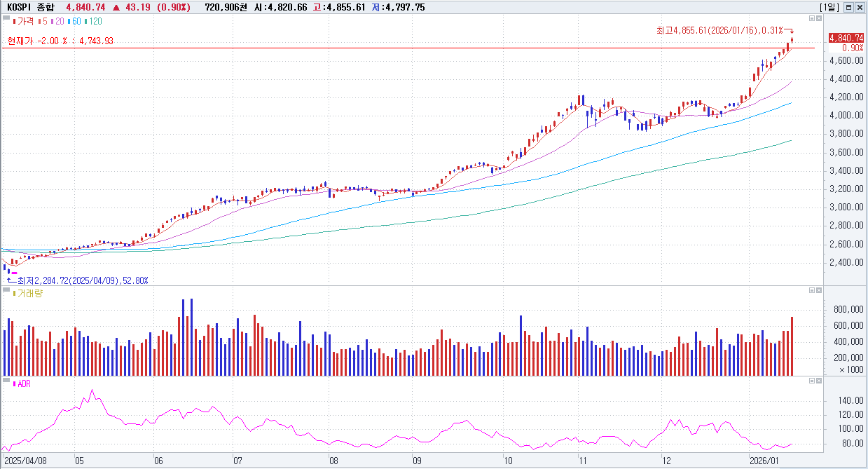The width and height of the screenshot is (868, 469).
Task: Select the ADR indicator legend label
Action: (x=22, y=384)
